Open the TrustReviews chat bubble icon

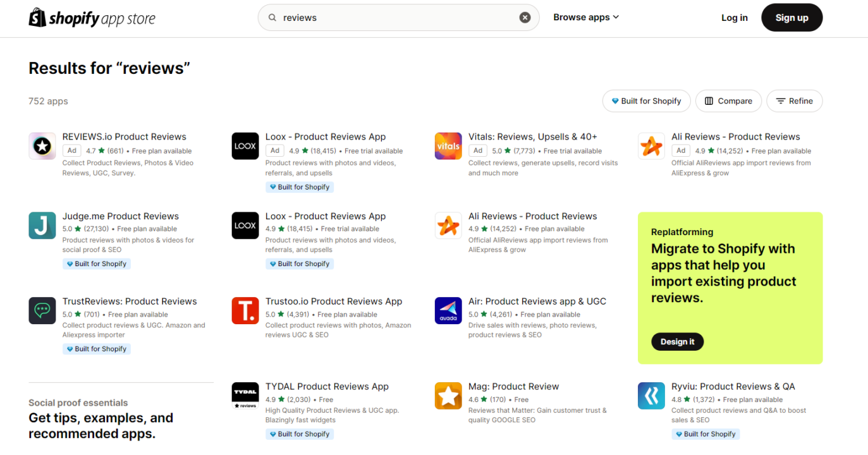[x=42, y=311]
